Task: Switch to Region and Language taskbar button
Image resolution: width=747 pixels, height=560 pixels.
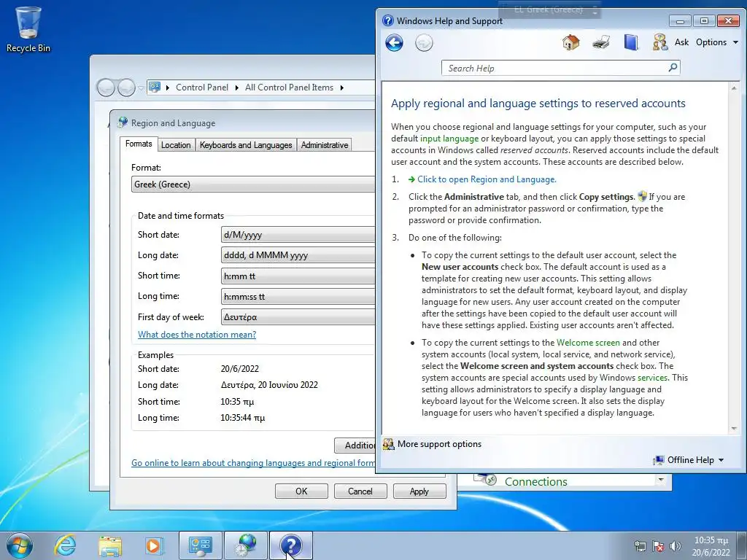Action: coord(246,545)
